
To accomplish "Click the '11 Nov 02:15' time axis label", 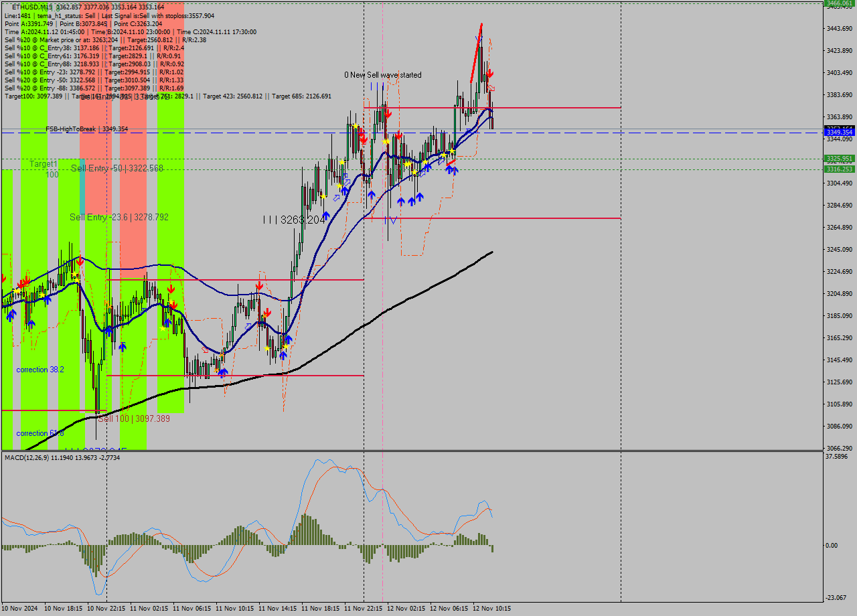I will pos(149,609).
